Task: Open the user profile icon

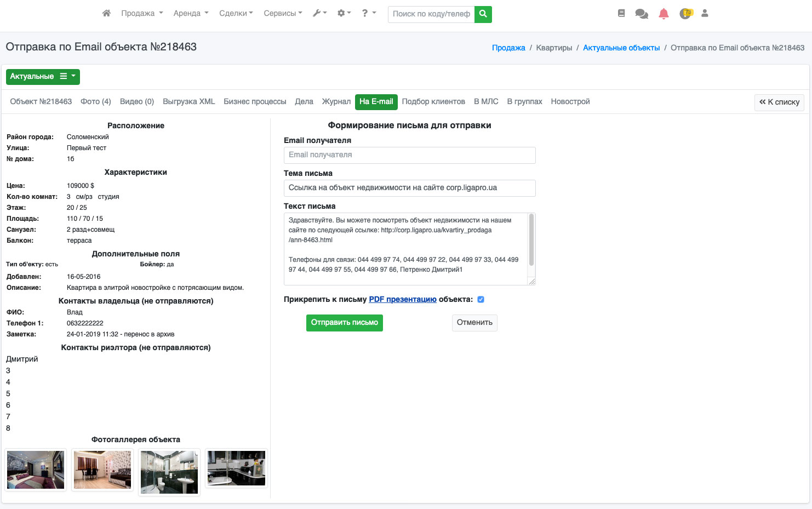Action: tap(705, 13)
